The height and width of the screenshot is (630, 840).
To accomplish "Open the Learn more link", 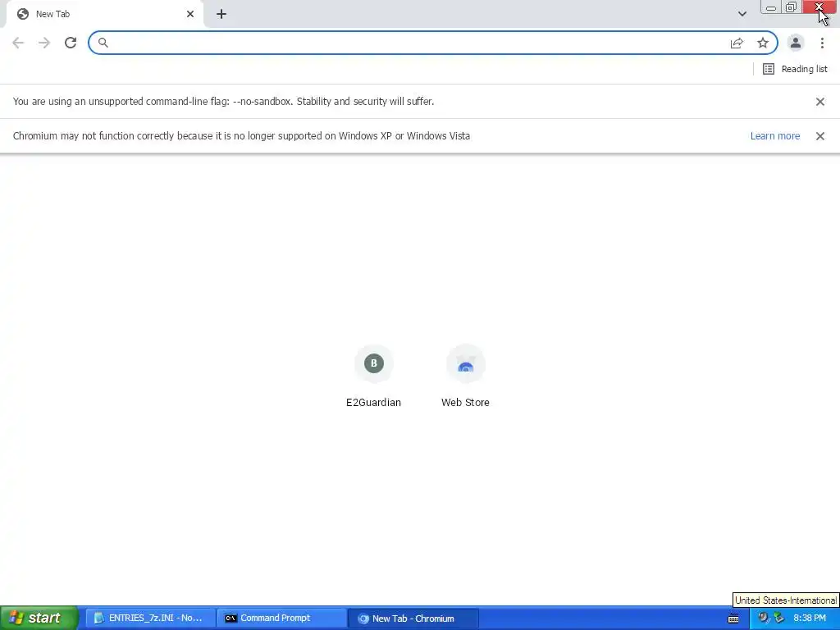I will point(774,136).
